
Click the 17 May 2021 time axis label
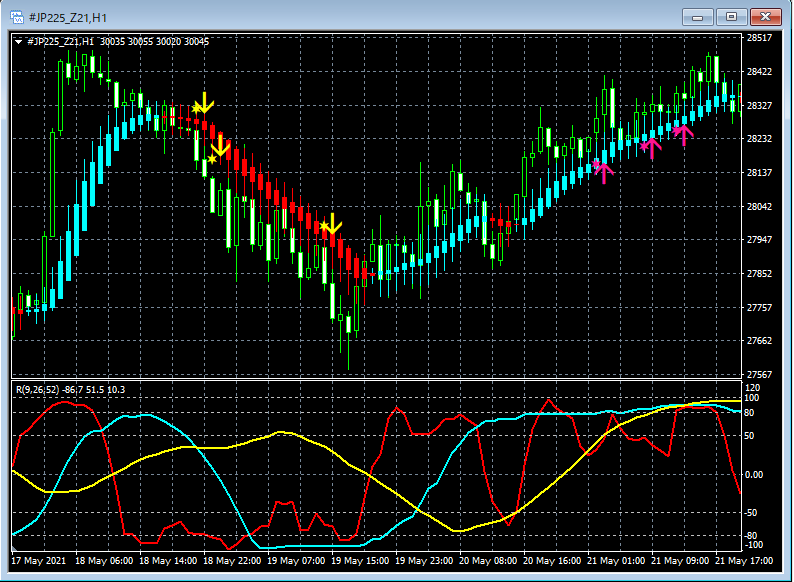pos(38,561)
